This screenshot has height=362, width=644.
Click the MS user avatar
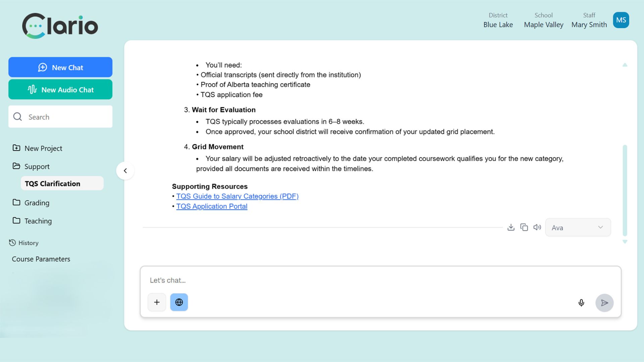[621, 20]
